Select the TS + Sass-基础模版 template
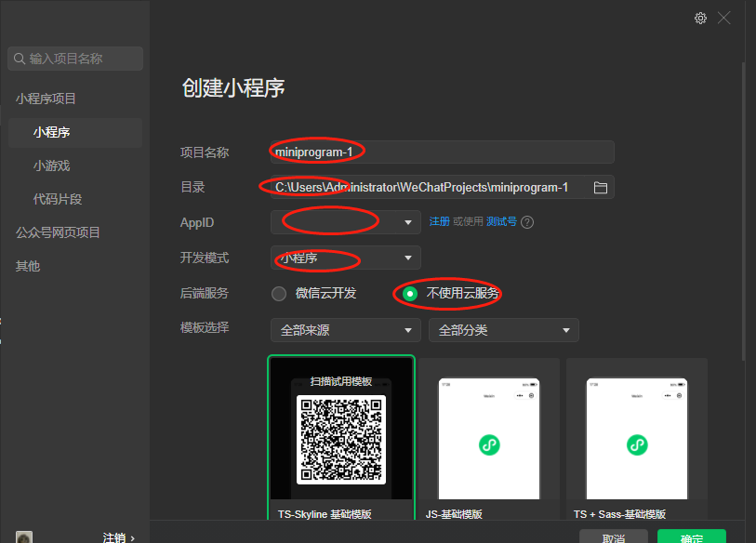Viewport: 756px width, 543px height. (637, 439)
